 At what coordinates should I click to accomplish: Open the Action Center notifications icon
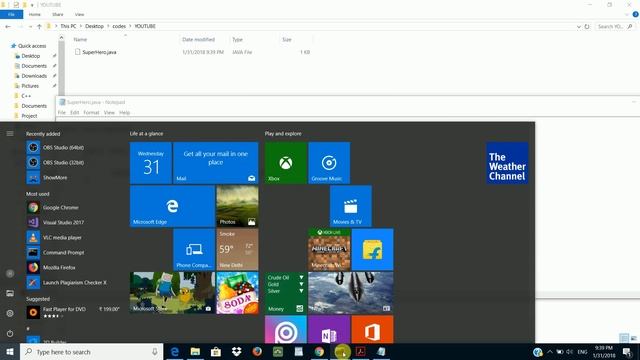tap(627, 352)
